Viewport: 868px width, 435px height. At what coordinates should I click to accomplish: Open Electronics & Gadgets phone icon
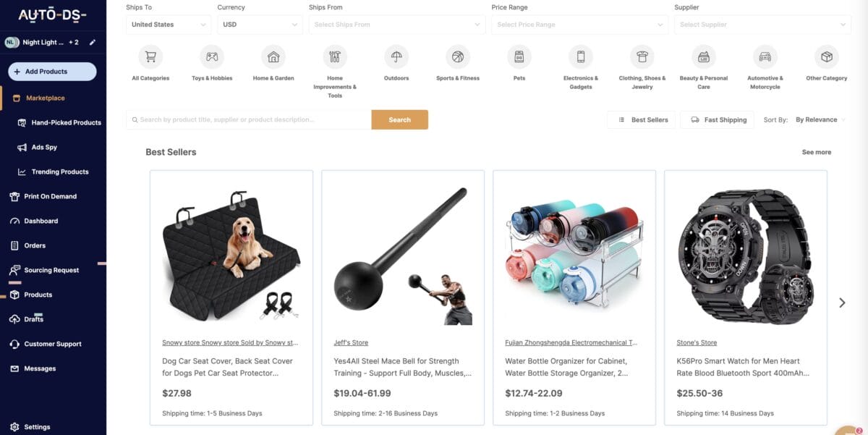pos(581,56)
